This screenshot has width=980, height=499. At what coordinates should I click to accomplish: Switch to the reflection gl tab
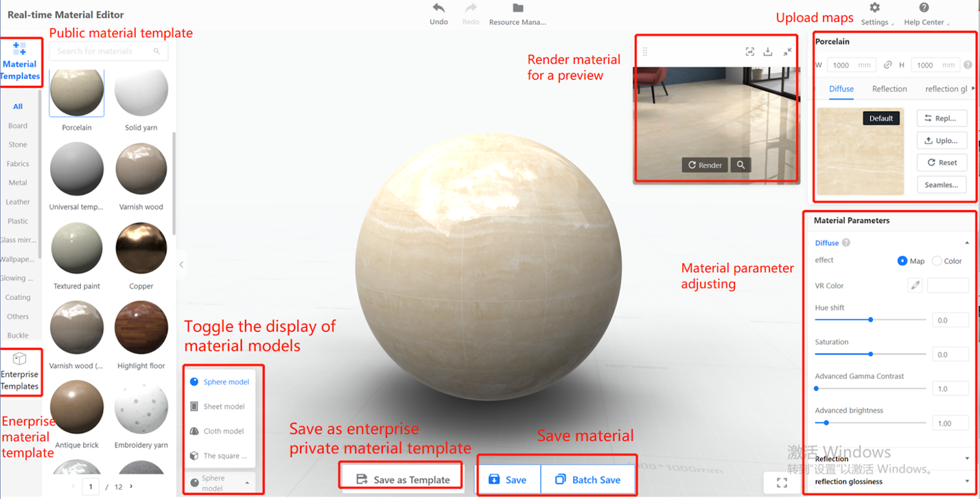point(946,89)
